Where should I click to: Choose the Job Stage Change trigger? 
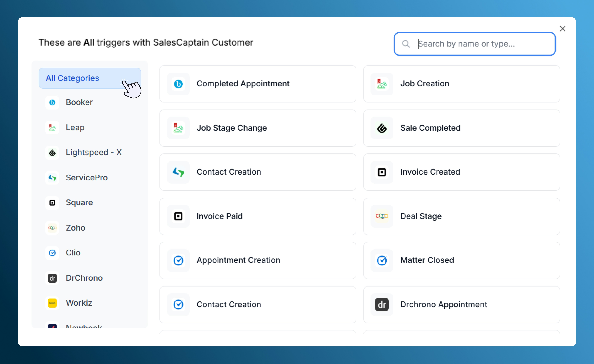click(x=258, y=128)
